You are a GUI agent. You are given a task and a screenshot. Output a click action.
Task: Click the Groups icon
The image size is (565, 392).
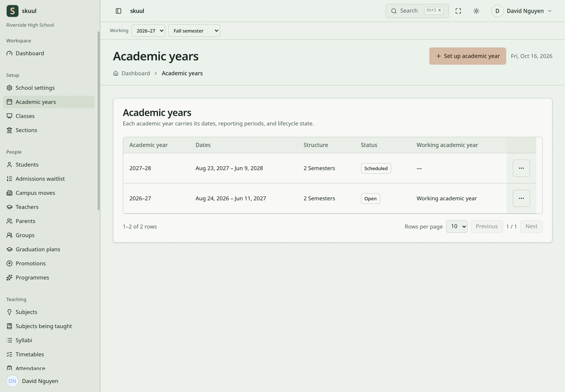click(9, 235)
